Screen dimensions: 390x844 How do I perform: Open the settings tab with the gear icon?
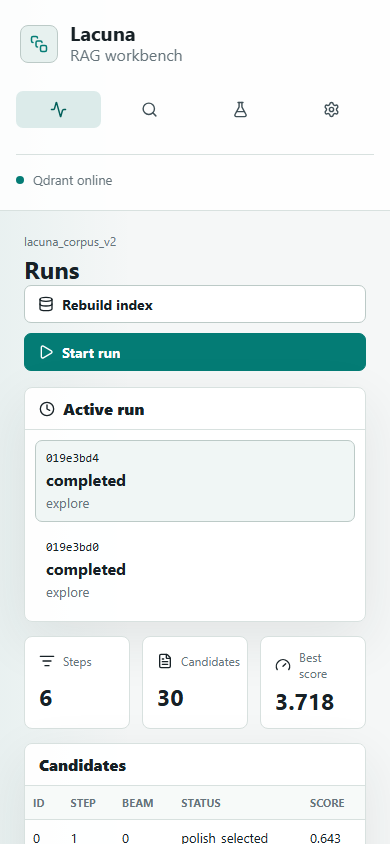click(x=331, y=109)
